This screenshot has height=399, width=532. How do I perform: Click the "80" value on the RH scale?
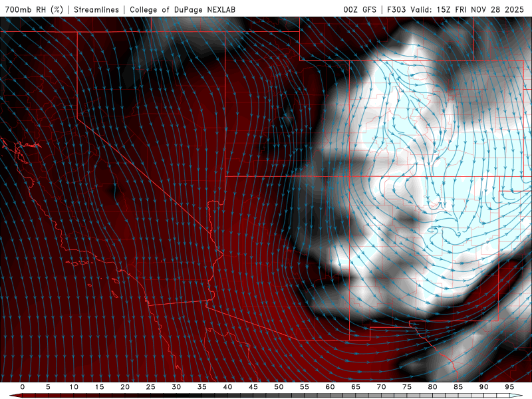(432, 387)
